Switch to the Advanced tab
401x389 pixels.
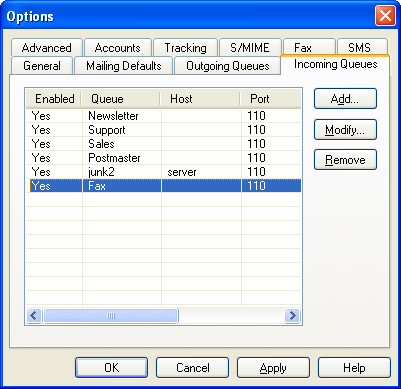coord(46,48)
